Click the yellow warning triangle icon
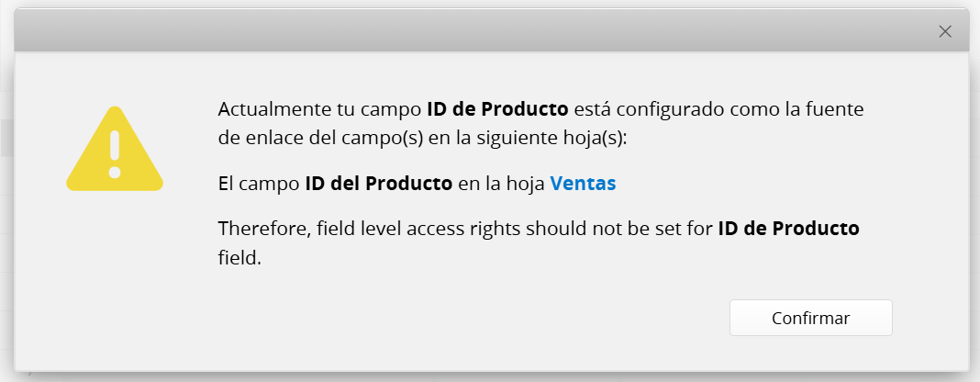 115,150
